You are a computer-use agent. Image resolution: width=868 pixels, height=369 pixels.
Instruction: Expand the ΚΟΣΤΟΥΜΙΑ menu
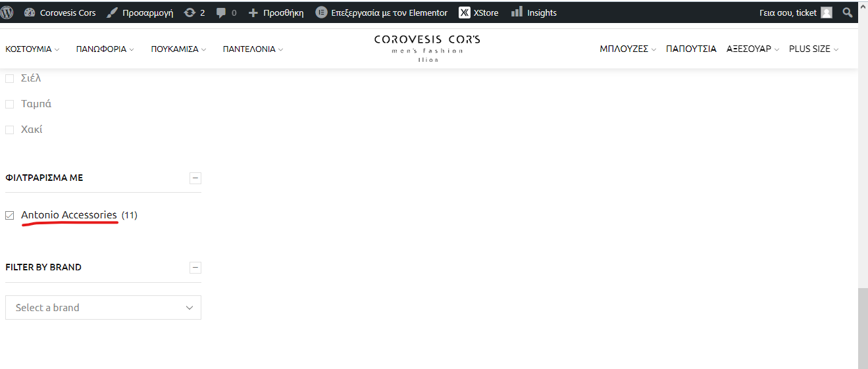click(x=32, y=49)
